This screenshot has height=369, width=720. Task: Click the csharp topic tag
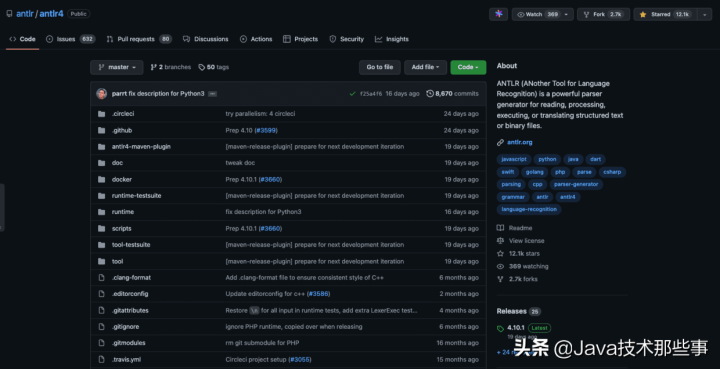(x=612, y=172)
